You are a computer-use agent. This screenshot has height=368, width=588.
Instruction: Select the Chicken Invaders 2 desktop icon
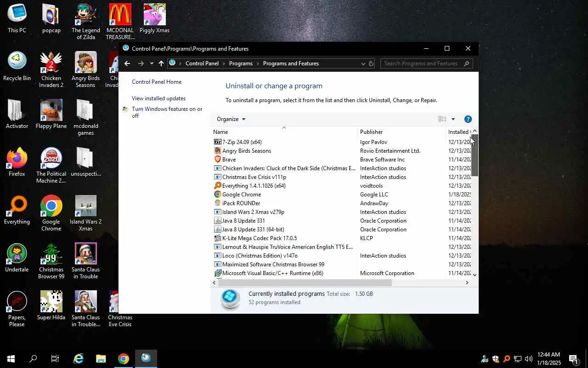pos(51,70)
